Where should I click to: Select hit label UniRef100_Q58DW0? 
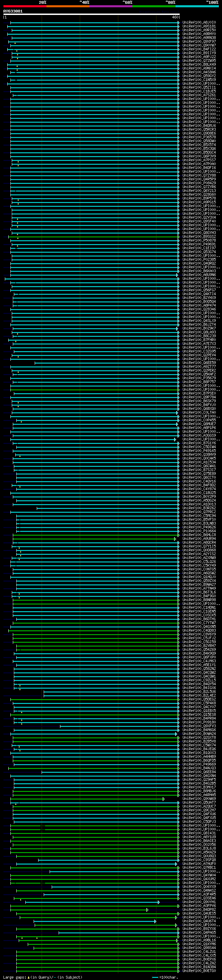click(199, 141)
